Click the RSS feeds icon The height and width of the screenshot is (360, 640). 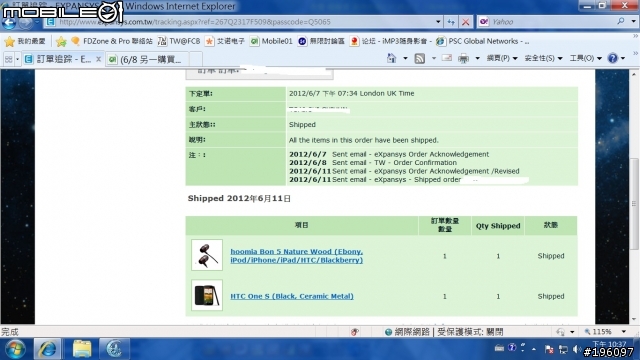pos(419,58)
